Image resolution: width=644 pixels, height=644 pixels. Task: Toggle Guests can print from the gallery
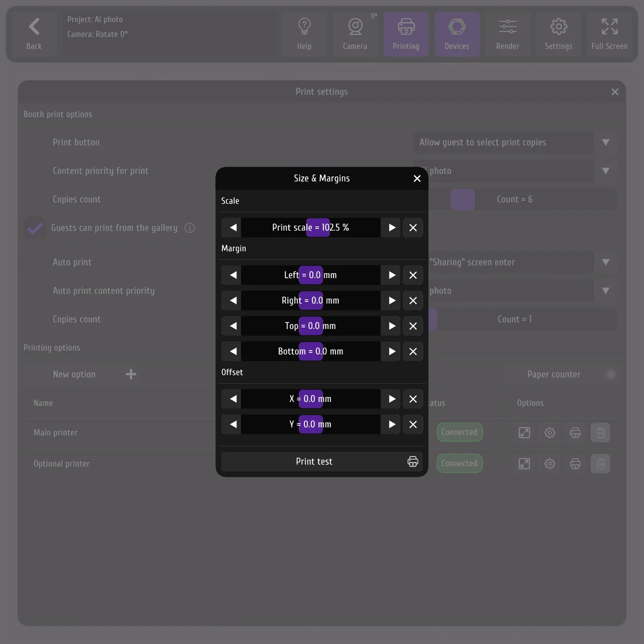35,228
